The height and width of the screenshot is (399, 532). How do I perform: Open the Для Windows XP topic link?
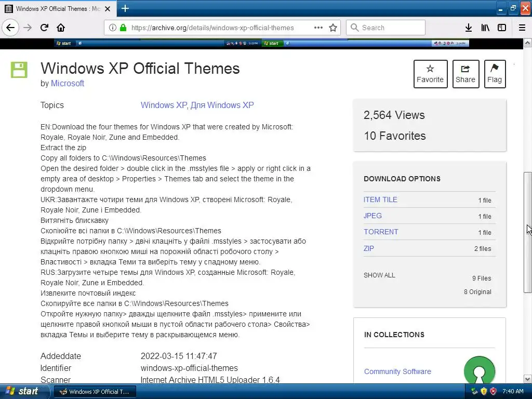click(x=222, y=105)
